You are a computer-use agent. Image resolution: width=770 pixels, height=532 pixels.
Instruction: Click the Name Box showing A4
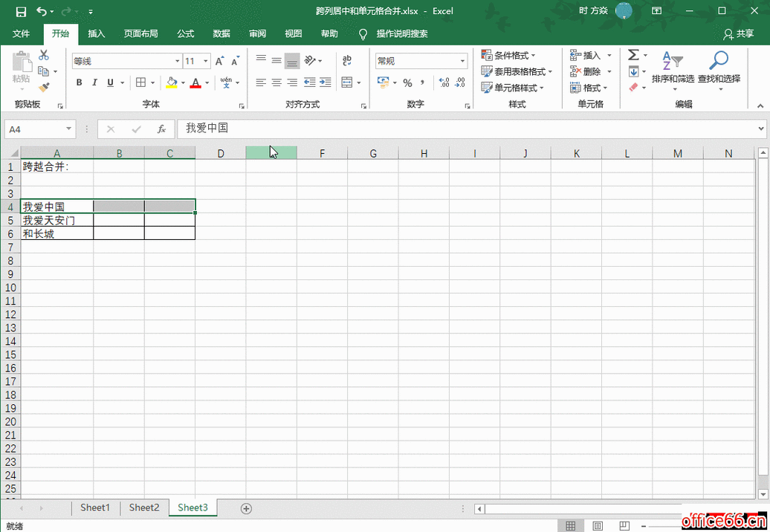click(40, 129)
